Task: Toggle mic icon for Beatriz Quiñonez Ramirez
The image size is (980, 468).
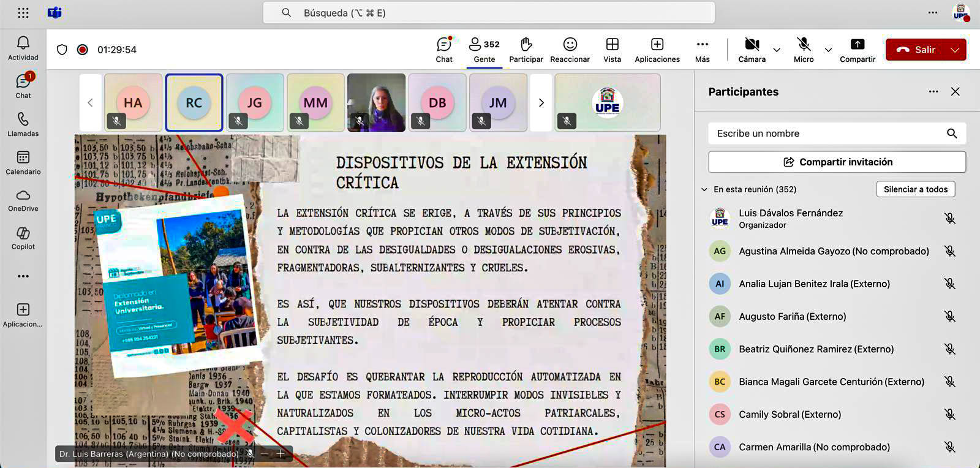Action: pyautogui.click(x=950, y=349)
